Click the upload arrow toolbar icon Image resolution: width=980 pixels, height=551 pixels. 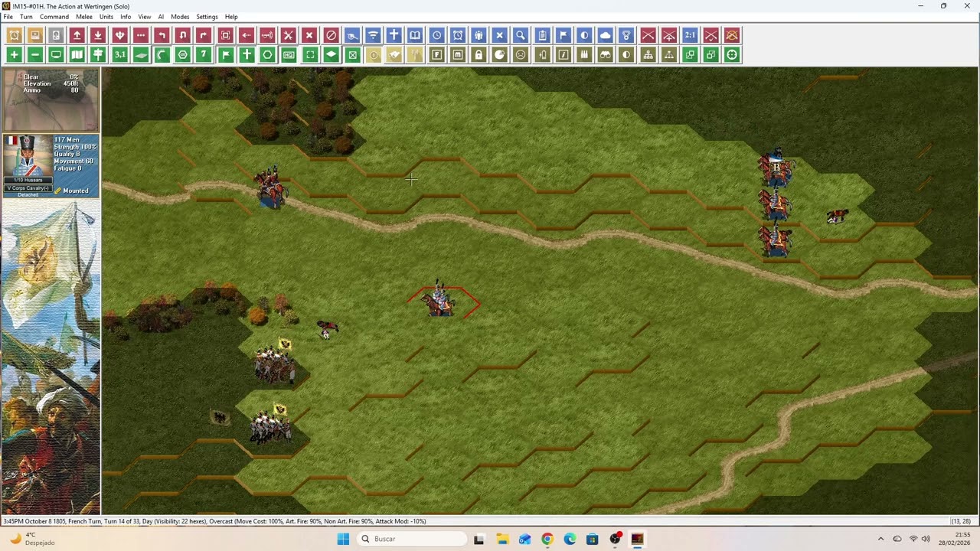tap(77, 35)
